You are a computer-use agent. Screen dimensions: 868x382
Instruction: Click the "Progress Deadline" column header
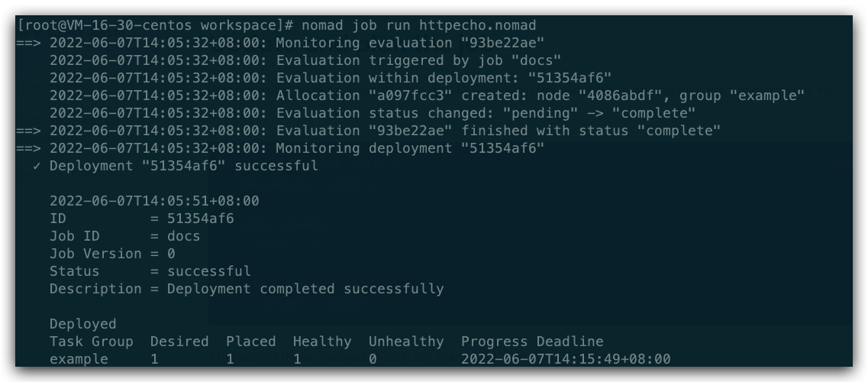click(x=532, y=342)
